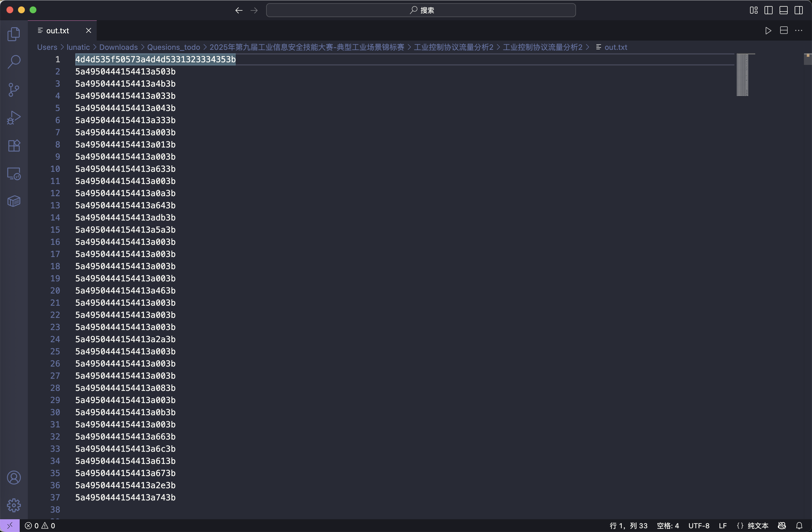Click line 10 text 5a4950444154413a633b
This screenshot has height=532, width=812.
point(125,169)
